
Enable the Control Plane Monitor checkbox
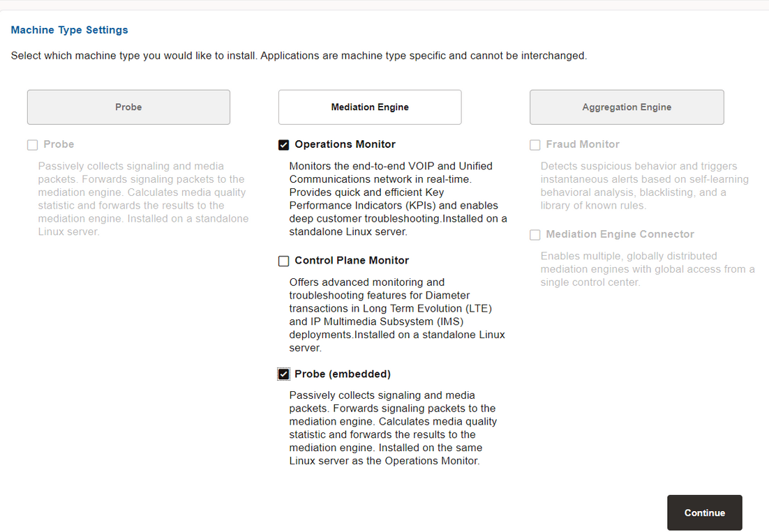283,260
